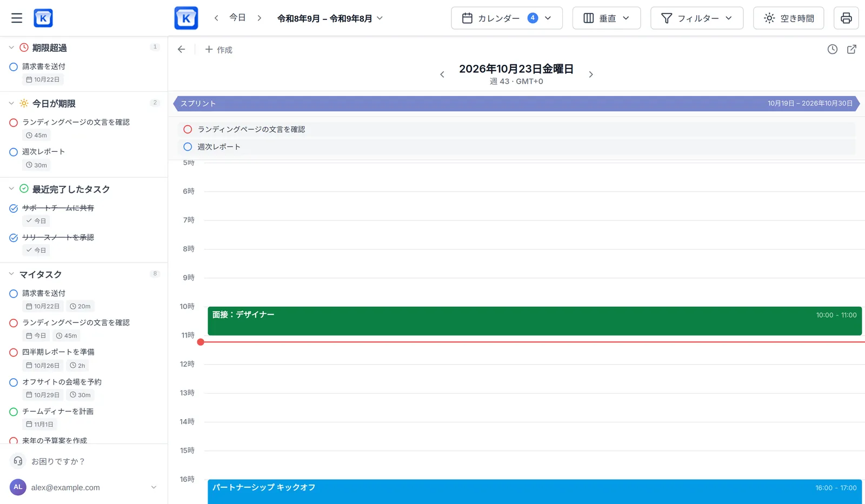Click the K logo next to hamburger menu
The height and width of the screenshot is (504, 865).
click(x=43, y=18)
